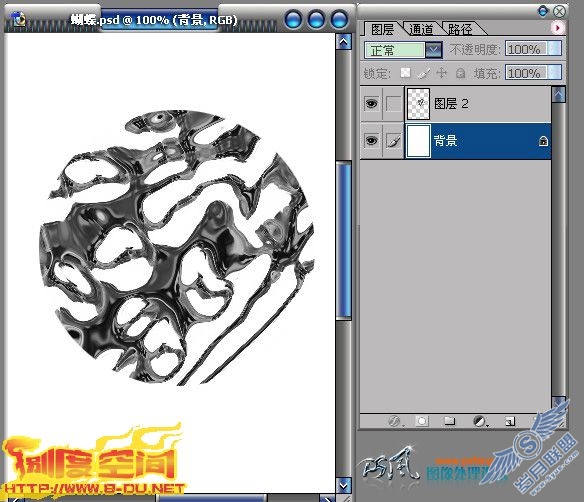Click the layer style (fx) icon
Screen dimensions: 584x502
[394, 421]
